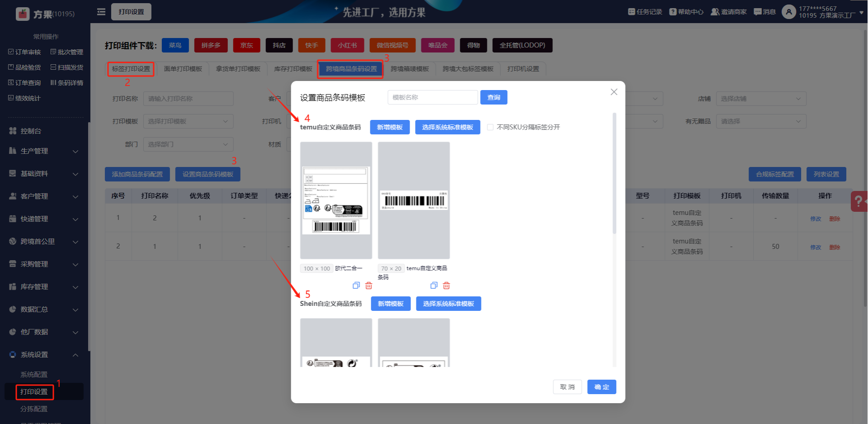Open 分拣配置 under 系统设置
Image resolution: width=868 pixels, height=424 pixels.
[34, 409]
